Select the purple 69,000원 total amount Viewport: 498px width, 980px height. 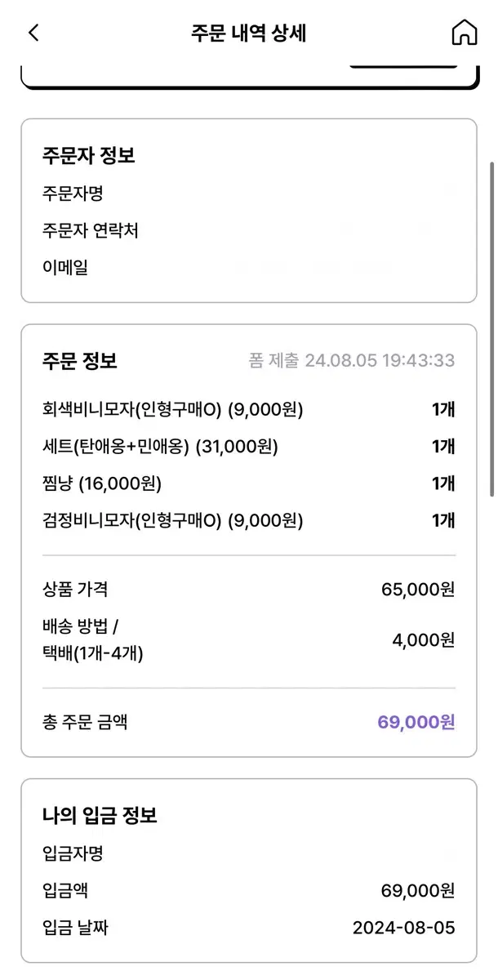coord(416,722)
